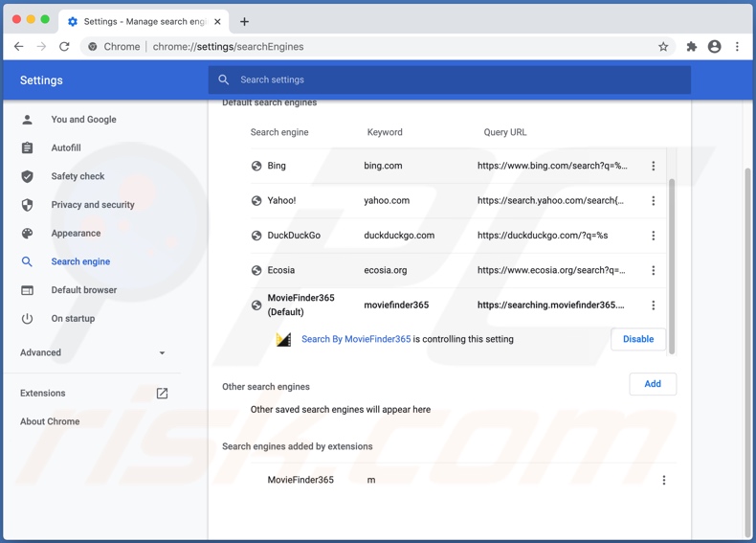Click the Privacy and security shield icon
Image resolution: width=756 pixels, height=543 pixels.
pos(27,205)
